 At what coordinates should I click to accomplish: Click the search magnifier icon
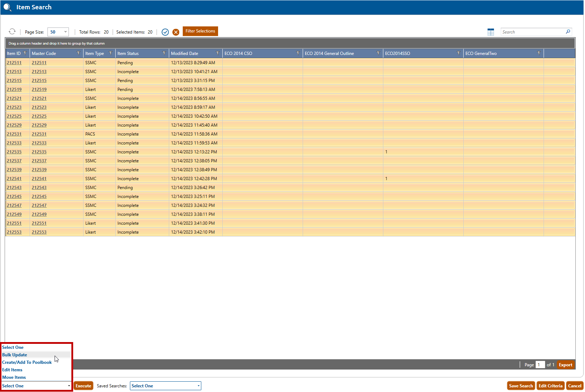[x=568, y=32]
